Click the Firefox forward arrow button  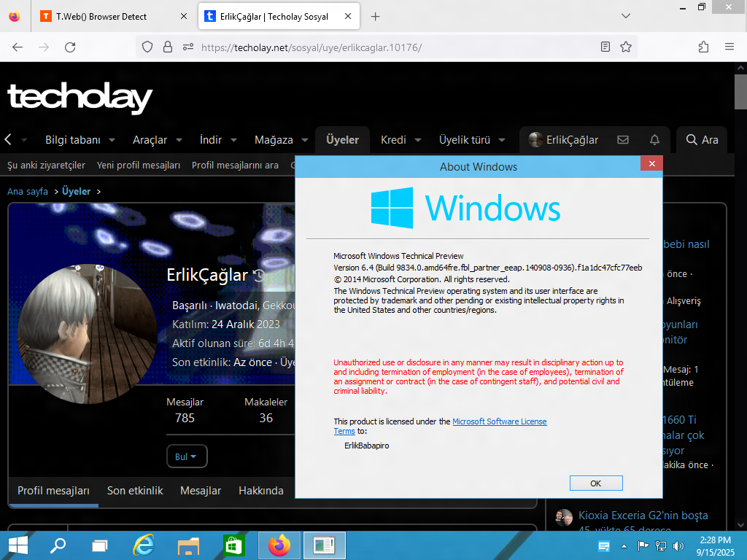tap(44, 47)
